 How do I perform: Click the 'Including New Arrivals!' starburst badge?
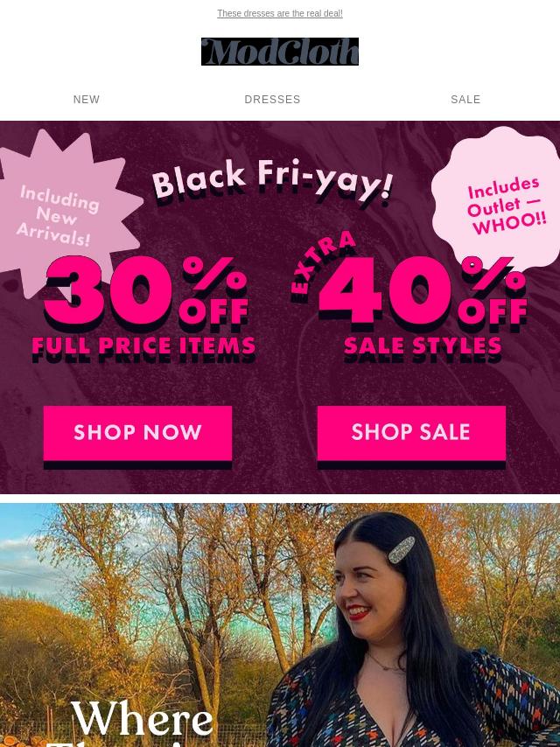59,214
